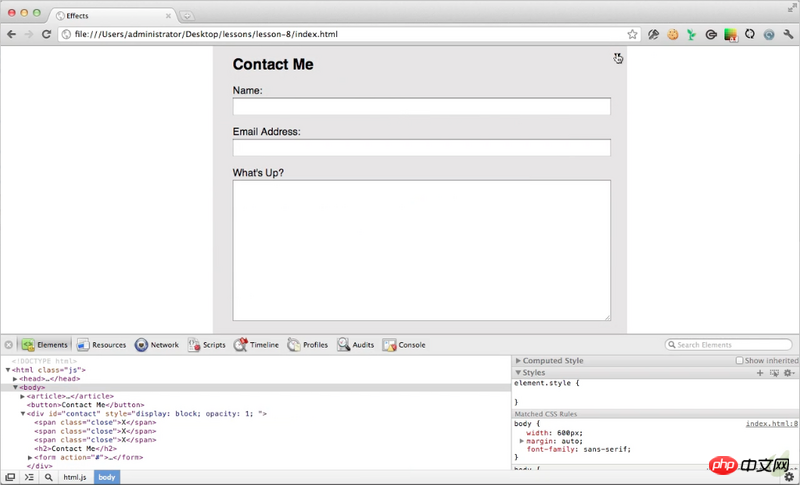Reload the page with the refresh icon
800x485 pixels.
click(x=46, y=34)
